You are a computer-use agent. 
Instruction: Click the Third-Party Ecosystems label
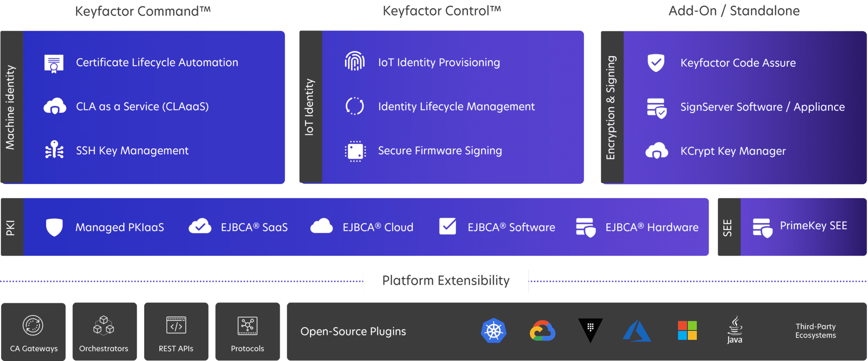click(x=815, y=331)
